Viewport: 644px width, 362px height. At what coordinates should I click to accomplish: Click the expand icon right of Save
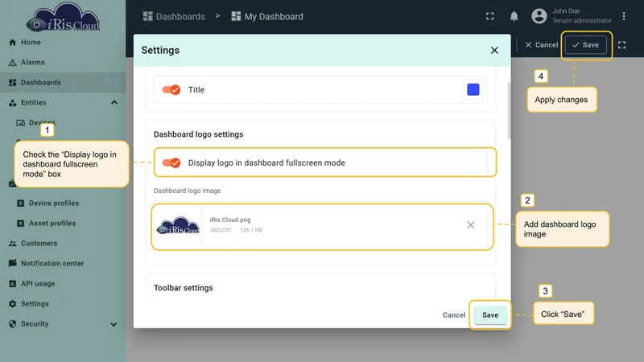click(621, 45)
